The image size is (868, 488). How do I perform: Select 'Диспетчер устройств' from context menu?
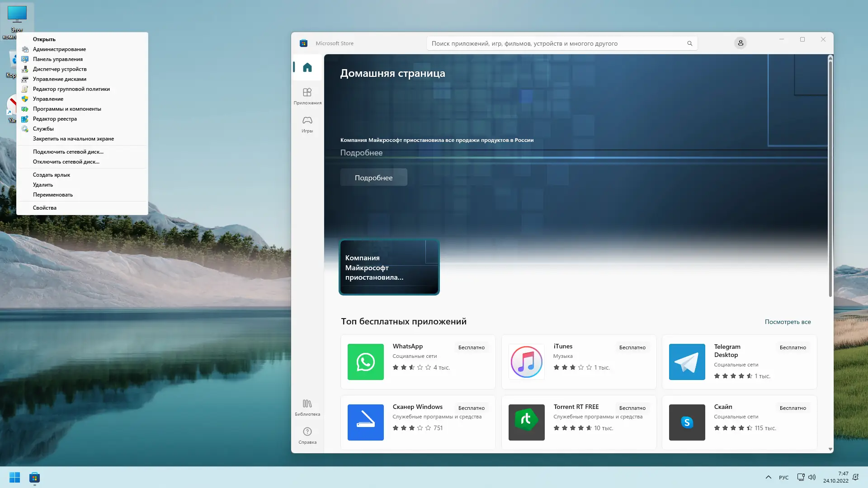pos(60,69)
